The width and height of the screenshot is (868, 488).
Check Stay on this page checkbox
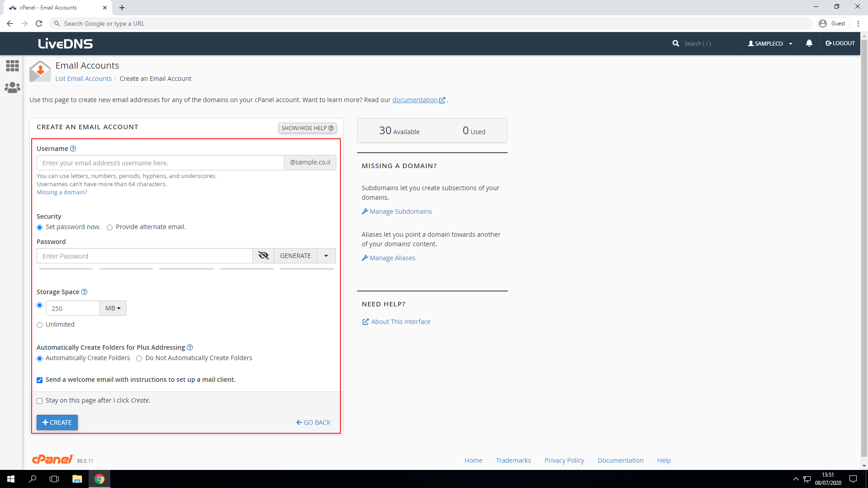[x=40, y=401]
